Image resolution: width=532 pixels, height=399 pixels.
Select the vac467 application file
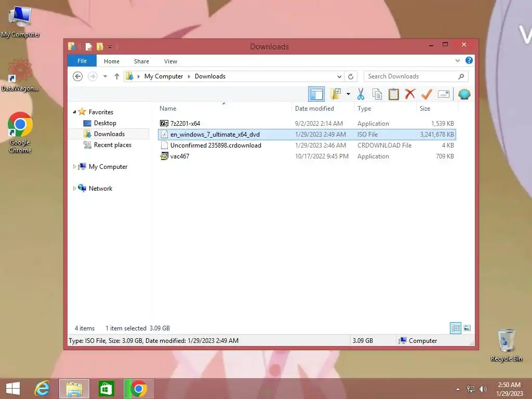click(307, 156)
